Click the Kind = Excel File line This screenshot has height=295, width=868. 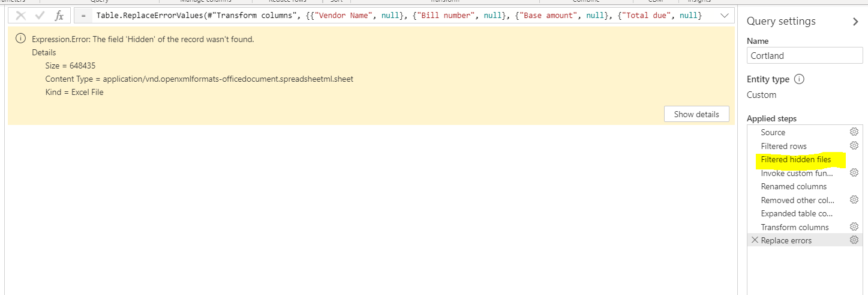click(74, 92)
